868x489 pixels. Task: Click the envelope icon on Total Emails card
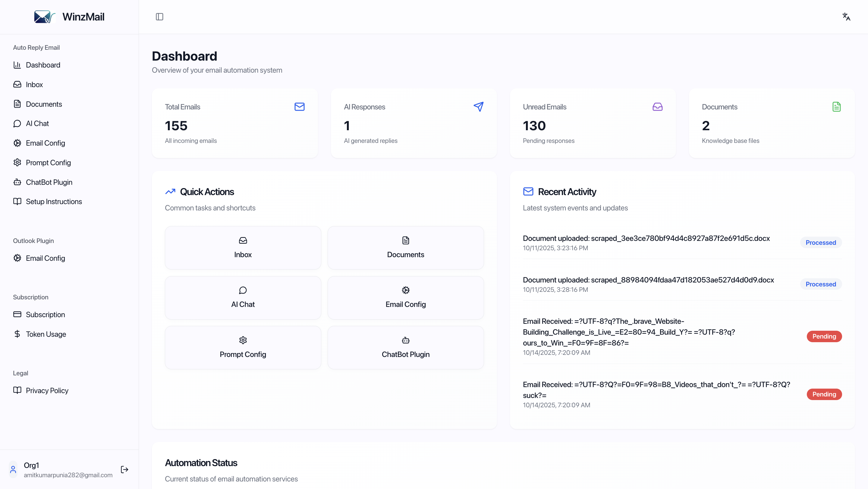click(x=299, y=106)
